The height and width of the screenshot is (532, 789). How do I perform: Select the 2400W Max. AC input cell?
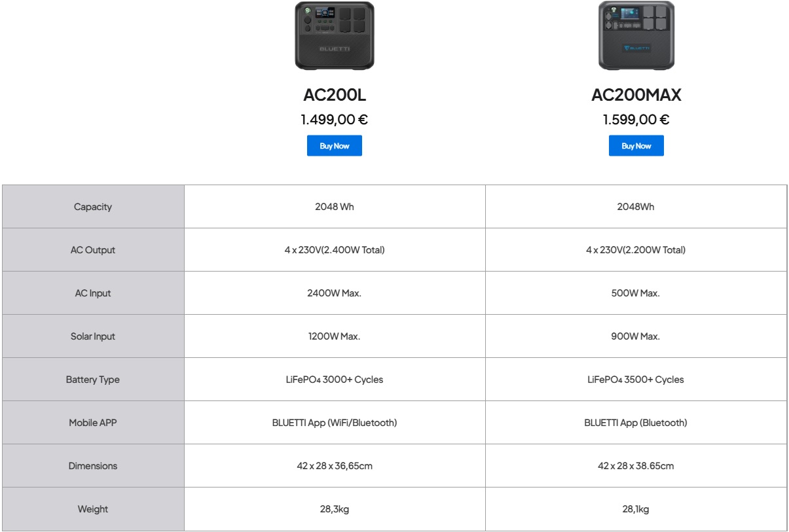(x=335, y=293)
